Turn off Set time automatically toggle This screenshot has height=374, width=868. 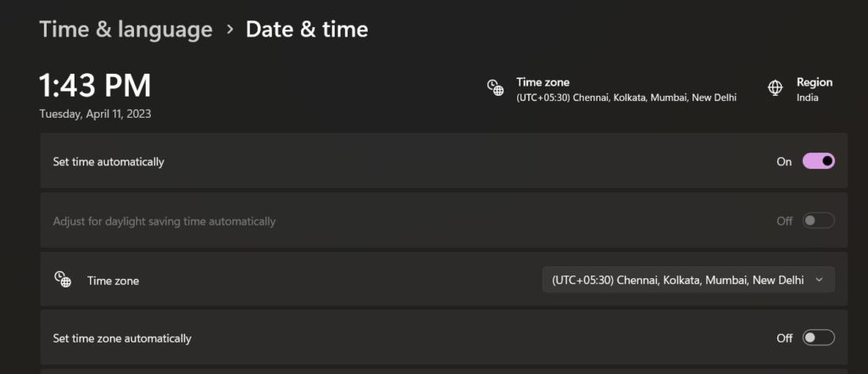818,161
